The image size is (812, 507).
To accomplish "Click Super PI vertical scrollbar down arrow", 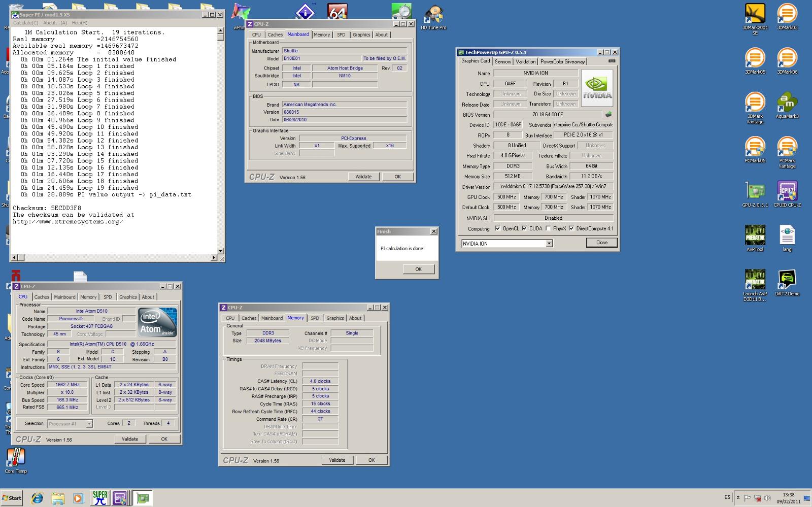I will point(220,251).
